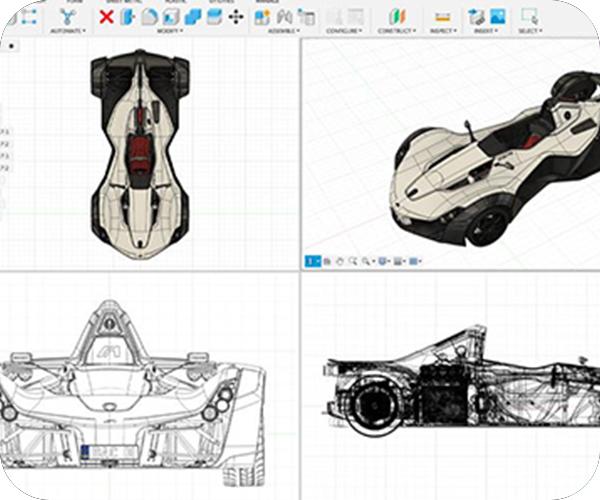
Task: Open the Inspect dropdown menu
Action: [441, 31]
